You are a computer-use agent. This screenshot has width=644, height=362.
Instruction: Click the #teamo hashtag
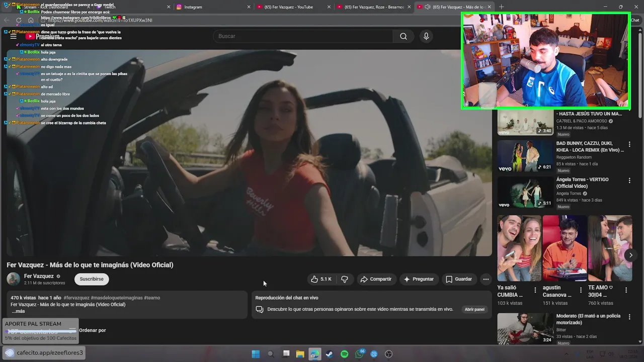click(x=152, y=298)
